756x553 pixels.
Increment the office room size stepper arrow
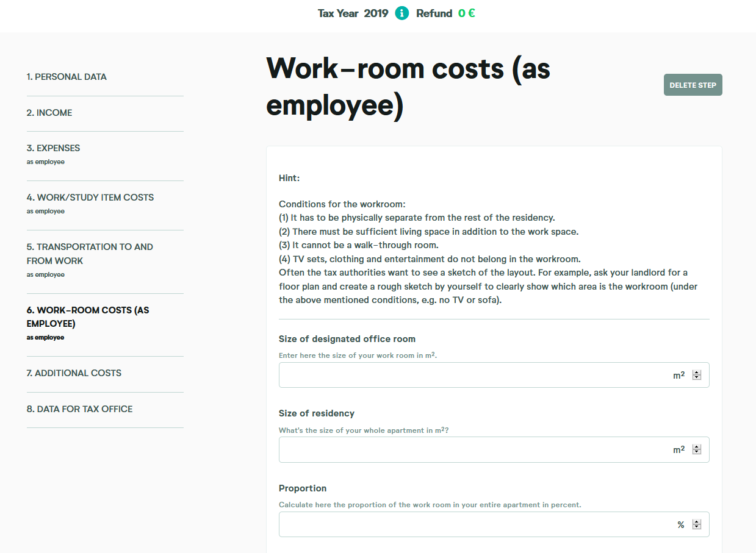coord(696,372)
